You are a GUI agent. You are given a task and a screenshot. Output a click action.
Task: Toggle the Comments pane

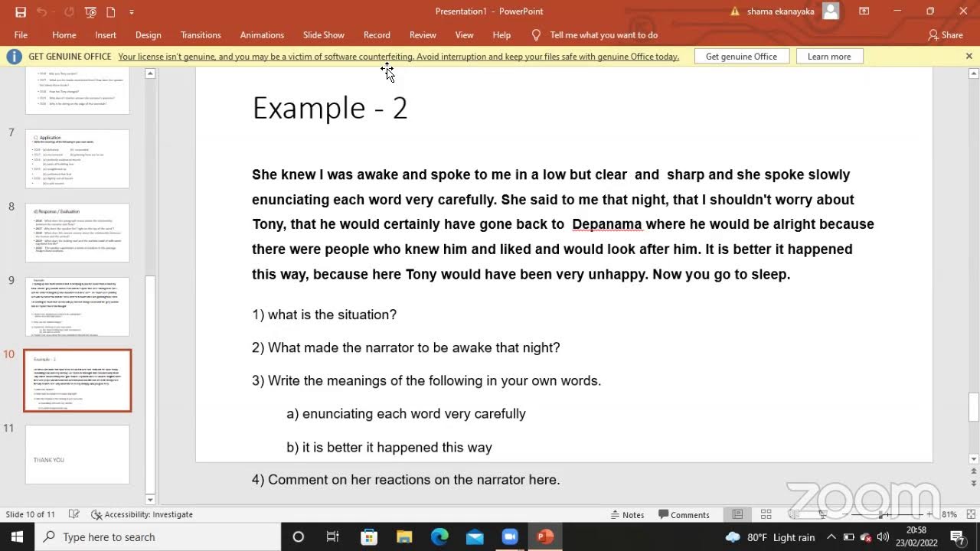coord(684,514)
